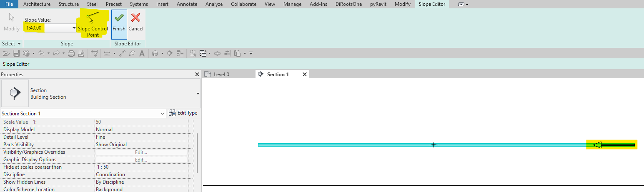Open the Synchronize dropdown arrow

[33, 53]
